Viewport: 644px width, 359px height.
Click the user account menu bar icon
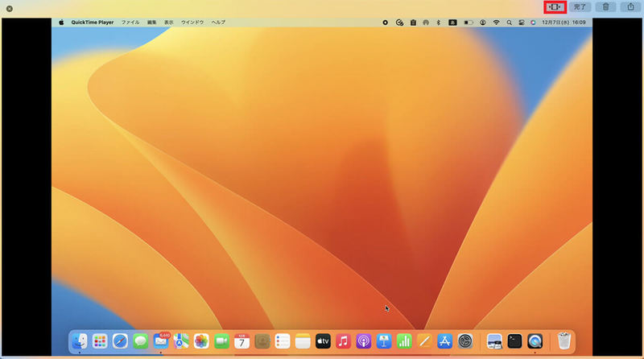482,23
